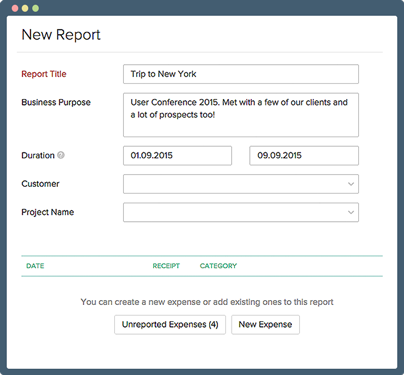Click the Duration label text
Image resolution: width=404 pixels, height=375 pixels.
(x=38, y=155)
